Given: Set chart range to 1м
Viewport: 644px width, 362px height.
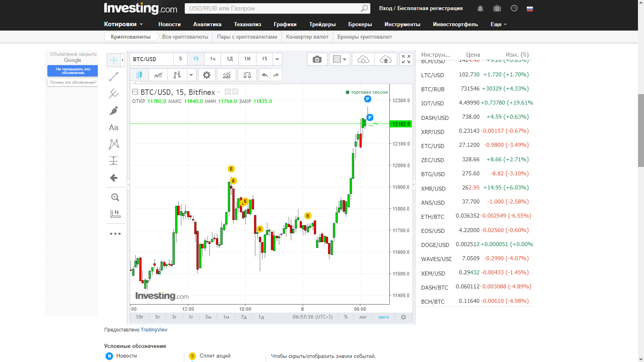Looking at the screenshot, I should coord(226,317).
